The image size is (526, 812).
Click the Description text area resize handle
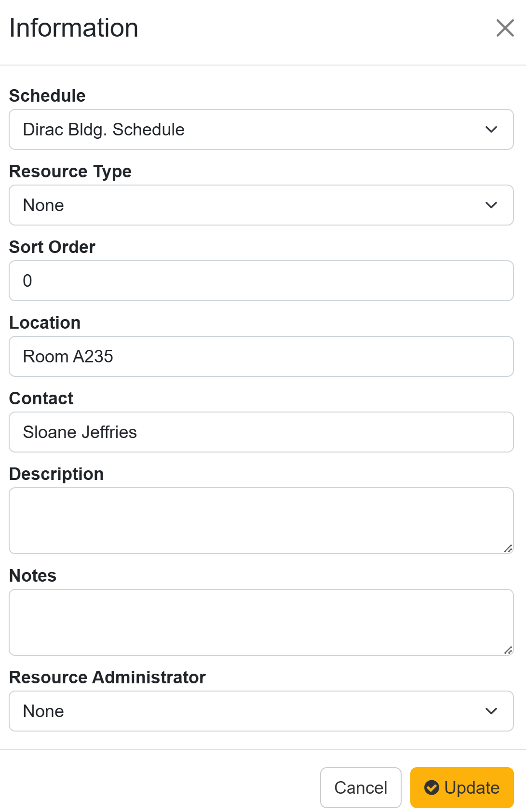pos(508,548)
